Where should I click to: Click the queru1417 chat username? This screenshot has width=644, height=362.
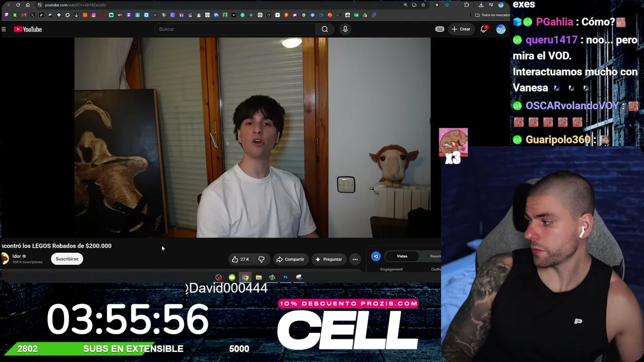coord(552,40)
